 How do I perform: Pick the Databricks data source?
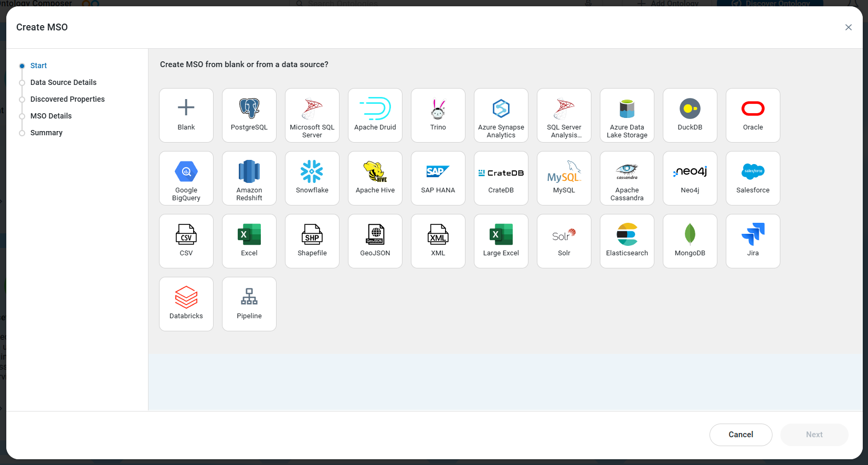point(186,304)
